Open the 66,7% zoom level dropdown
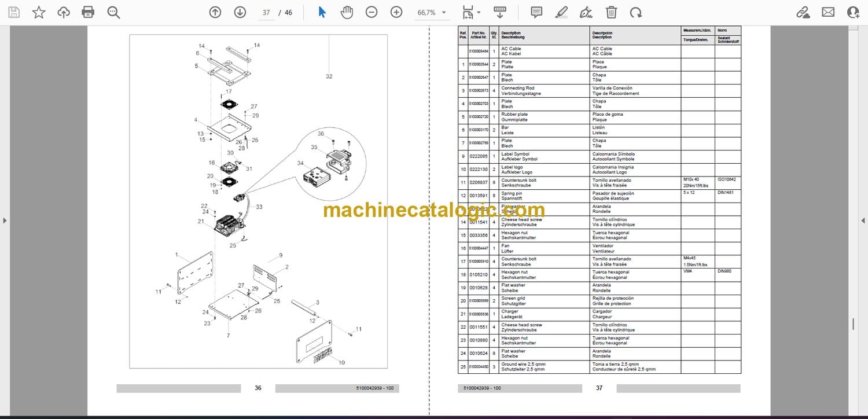 click(432, 12)
